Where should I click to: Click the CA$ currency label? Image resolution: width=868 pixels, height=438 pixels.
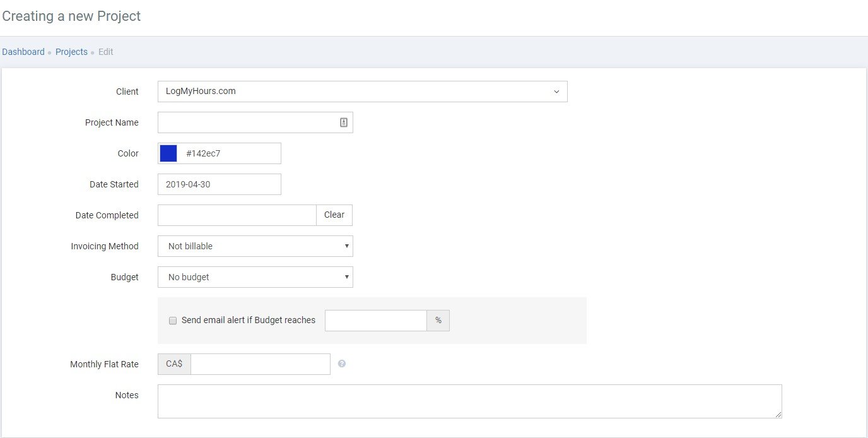(173, 364)
